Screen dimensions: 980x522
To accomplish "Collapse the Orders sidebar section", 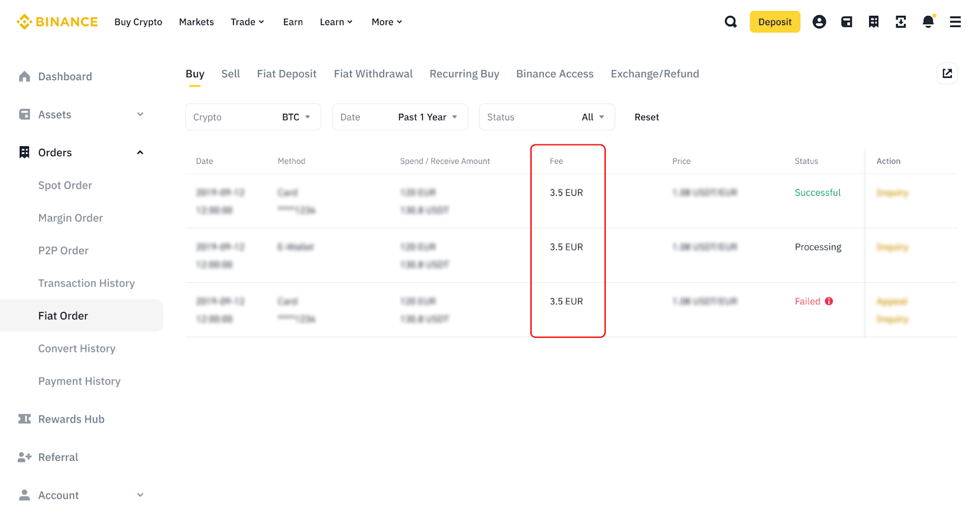I will [140, 152].
